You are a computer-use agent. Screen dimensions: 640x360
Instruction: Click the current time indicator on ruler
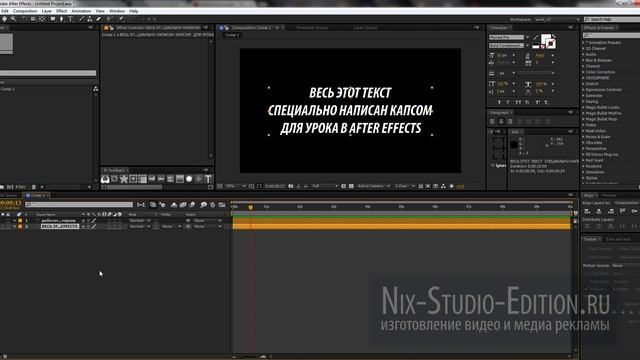click(x=251, y=207)
